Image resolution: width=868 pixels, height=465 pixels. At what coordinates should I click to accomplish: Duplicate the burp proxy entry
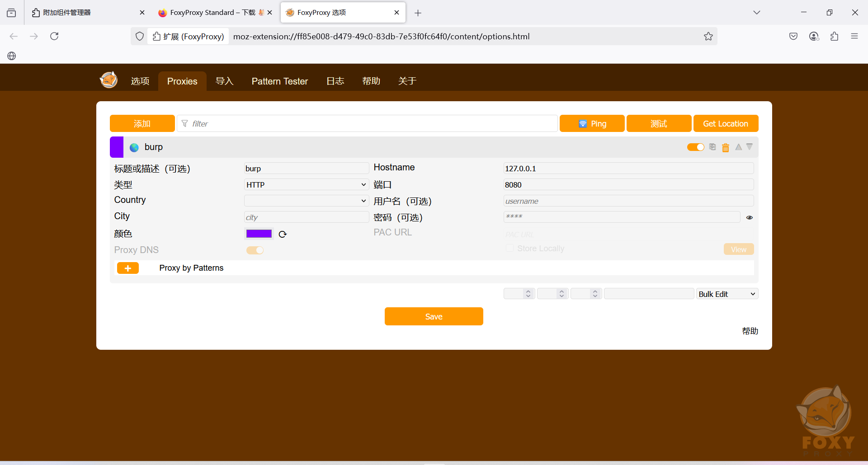[712, 147]
